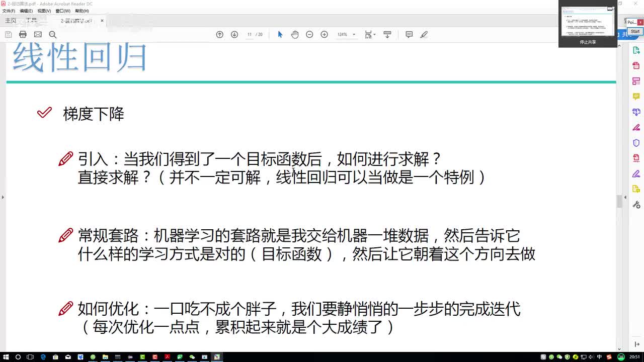Open the 窗口(W) menu
This screenshot has height=362, width=644.
tap(63, 11)
